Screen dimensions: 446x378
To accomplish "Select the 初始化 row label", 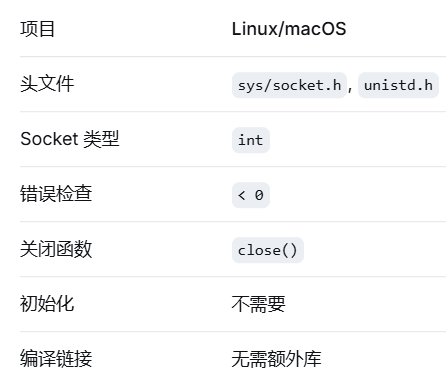I will coord(47,304).
